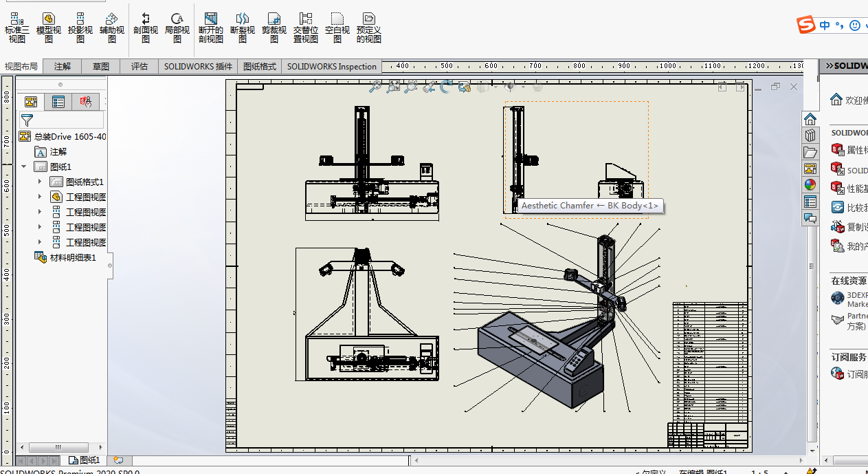Open the Design Library task pane tab
868x474 pixels.
pyautogui.click(x=810, y=136)
